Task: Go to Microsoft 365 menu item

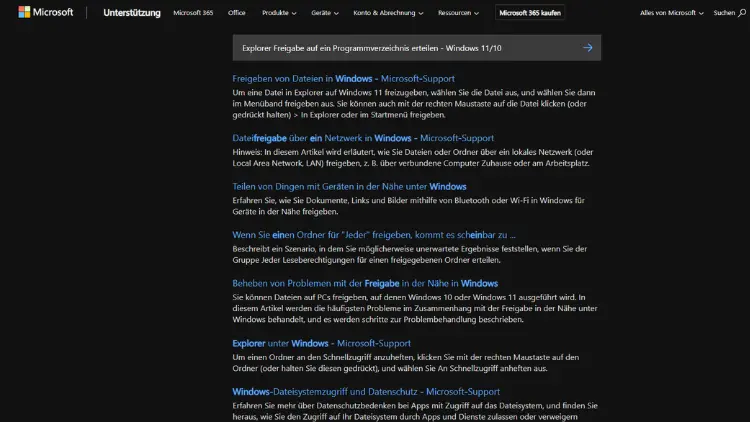Action: [193, 13]
